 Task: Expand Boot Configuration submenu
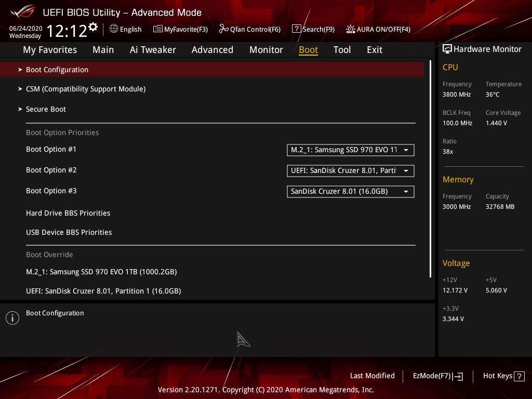point(57,70)
